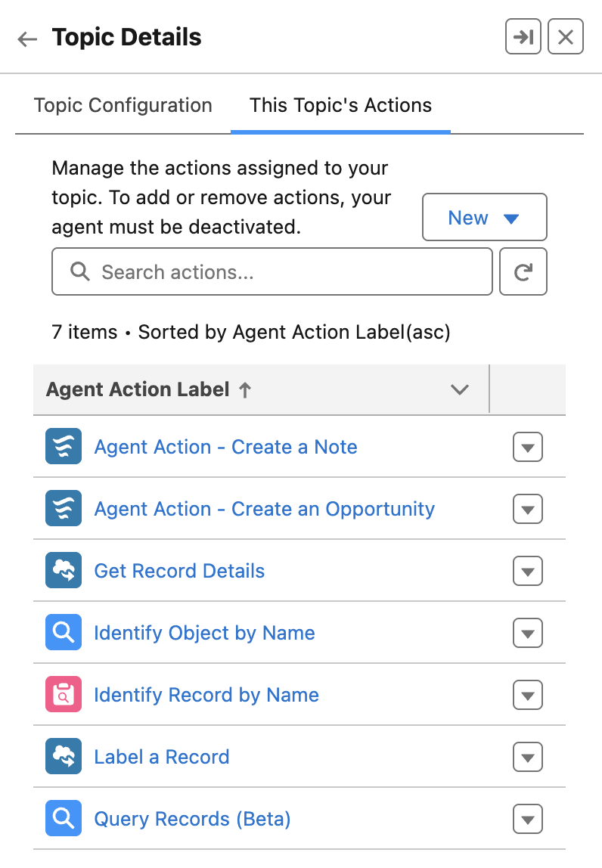Click the back arrow beside Topic Details
Screen dimensions: 602x868
tap(27, 39)
